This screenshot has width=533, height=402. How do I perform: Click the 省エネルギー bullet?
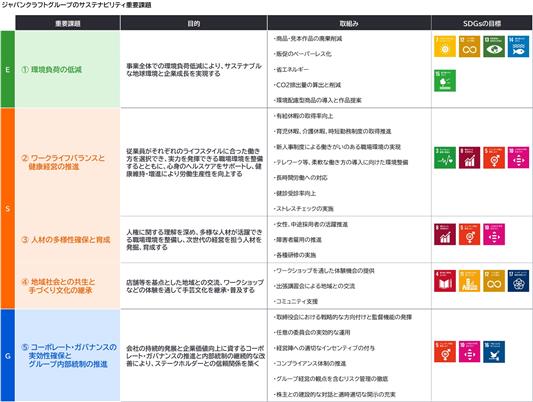point(291,69)
